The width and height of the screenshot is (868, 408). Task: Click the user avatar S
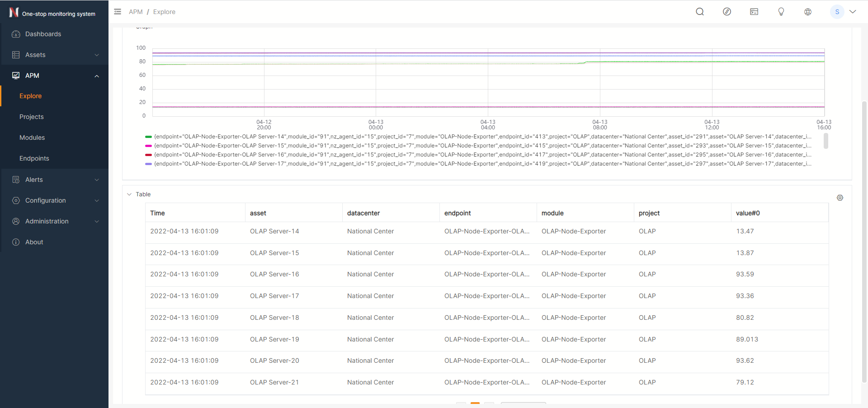837,12
